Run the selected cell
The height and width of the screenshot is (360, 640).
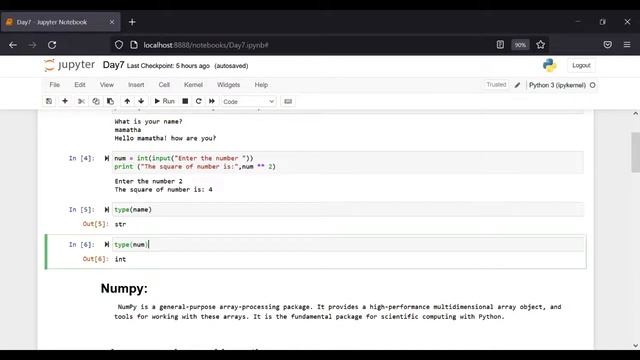(x=164, y=101)
